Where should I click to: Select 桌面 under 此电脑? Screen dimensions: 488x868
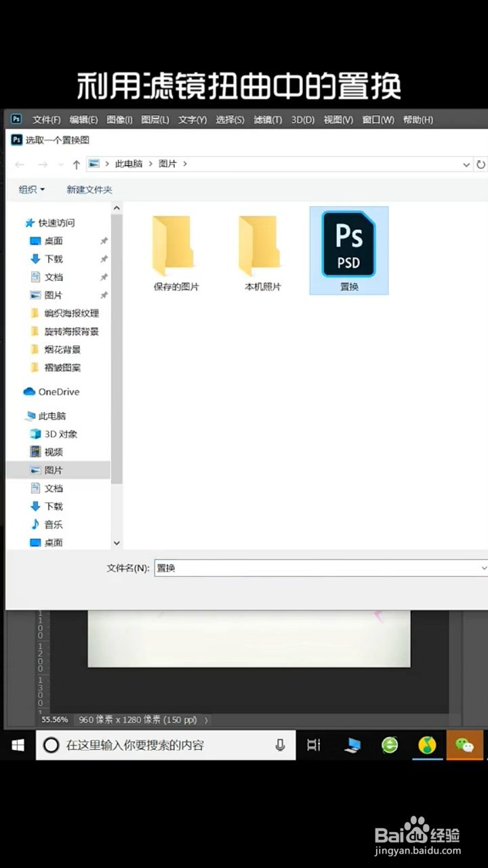point(47,542)
